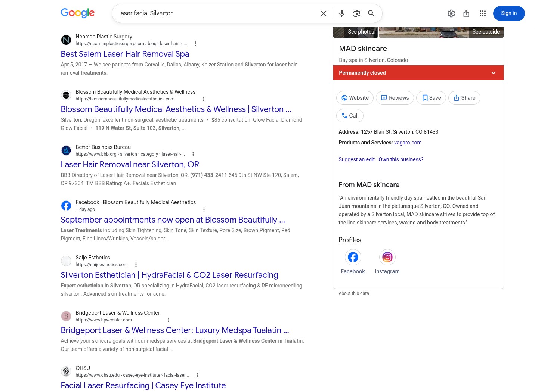Open search by image lens
The image size is (538, 392).
[357, 13]
